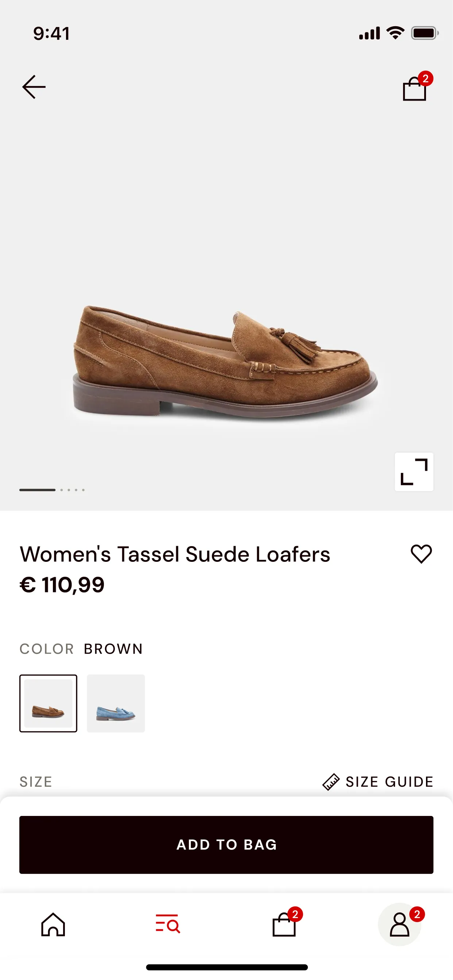This screenshot has height=980, width=453.
Task: Tap the active image pagination indicator bar
Action: [x=37, y=490]
